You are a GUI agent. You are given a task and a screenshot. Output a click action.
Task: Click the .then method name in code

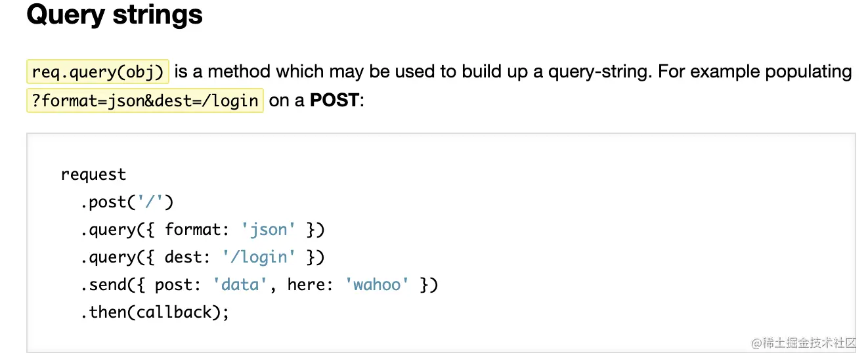(105, 312)
